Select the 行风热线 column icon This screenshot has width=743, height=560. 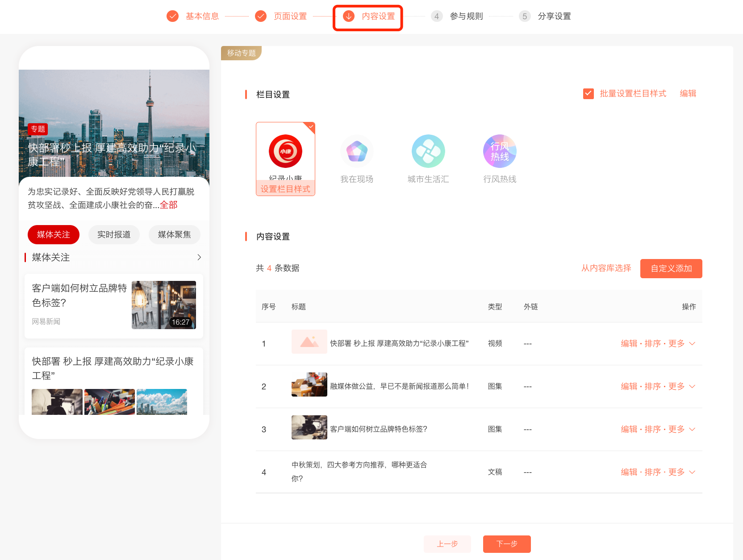[500, 151]
